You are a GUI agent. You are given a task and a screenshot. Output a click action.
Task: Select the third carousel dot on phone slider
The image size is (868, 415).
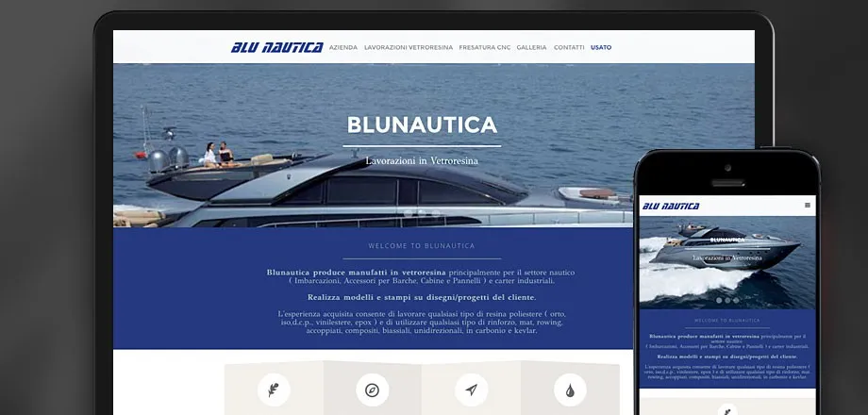coord(737,300)
